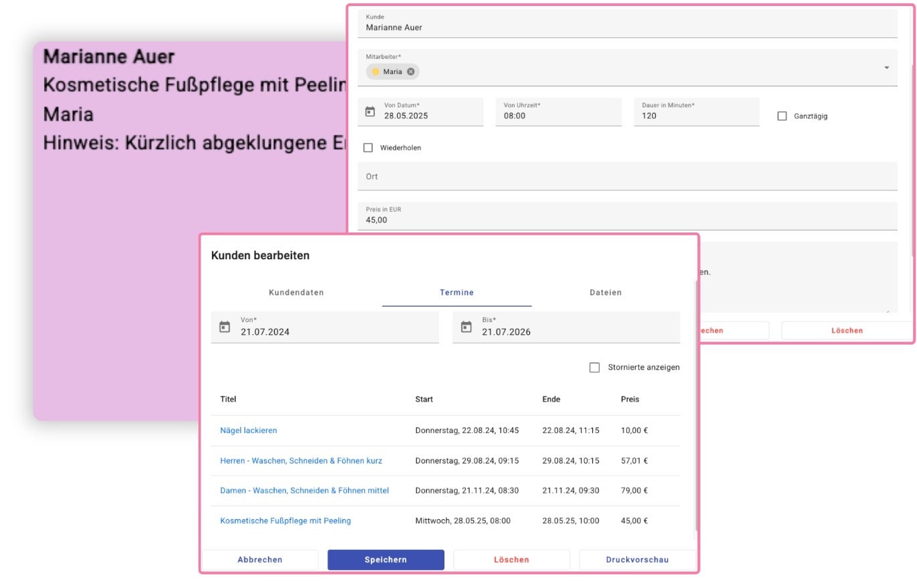This screenshot has height=588, width=917.
Task: Edit the Dauer in Minuten field
Action: coord(696,112)
